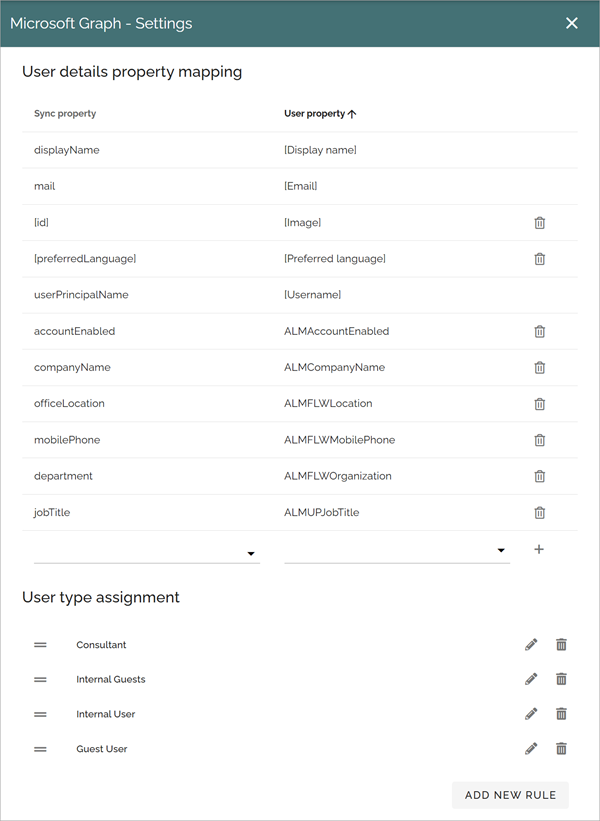600x821 pixels.
Task: Click the [Display name] user property
Action: tap(320, 150)
